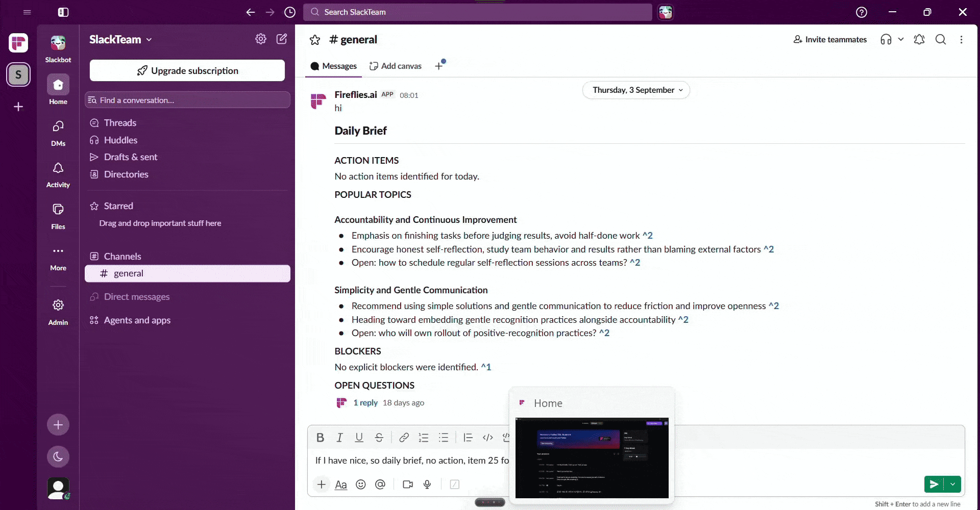Toggle bold formatting in composer

(320, 438)
